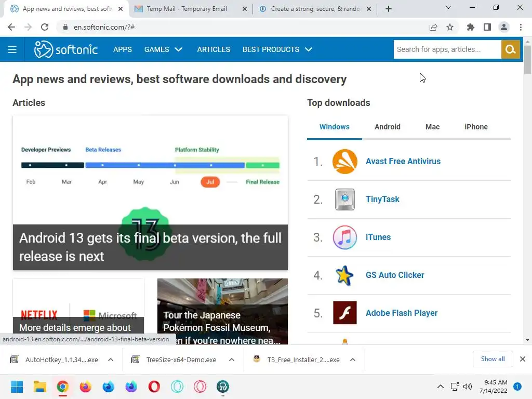Click the Adobe Flash Player icon
The image size is (532, 399).
[345, 313]
